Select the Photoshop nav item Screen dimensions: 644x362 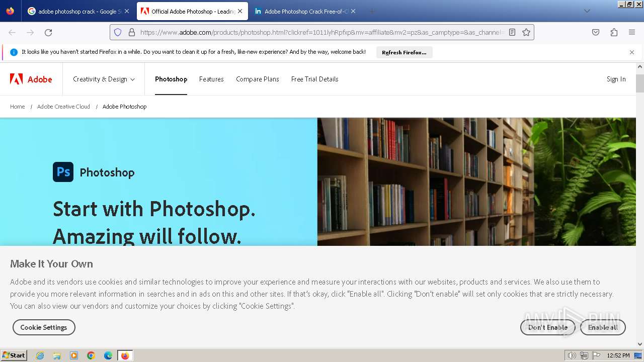(x=171, y=79)
